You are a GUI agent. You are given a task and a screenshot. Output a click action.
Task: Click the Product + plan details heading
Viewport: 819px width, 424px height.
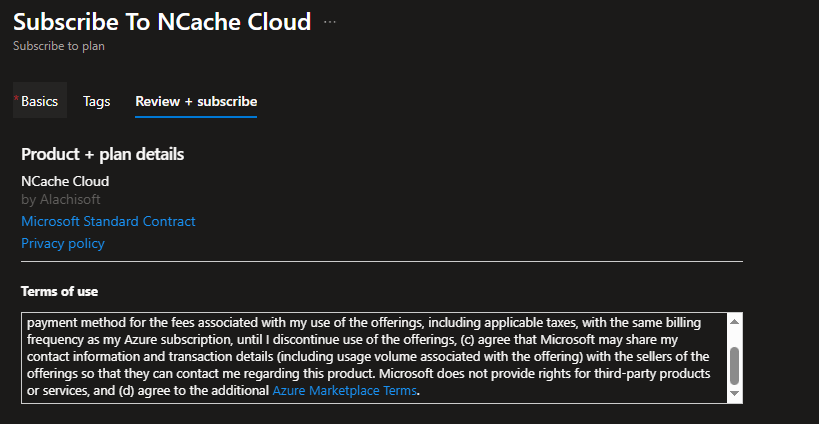pyautogui.click(x=102, y=154)
